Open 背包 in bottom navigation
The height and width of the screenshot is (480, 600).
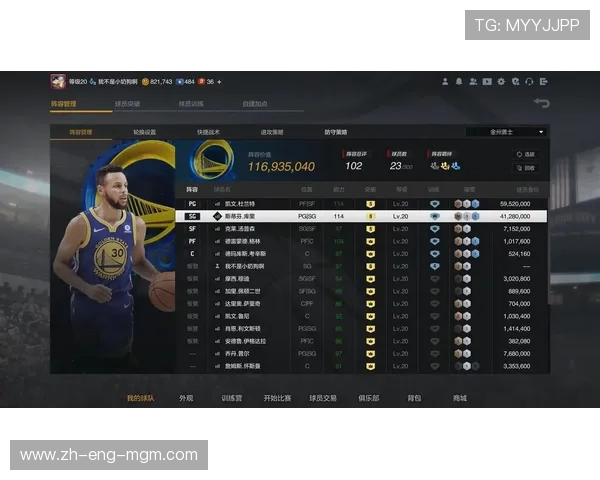pyautogui.click(x=414, y=398)
